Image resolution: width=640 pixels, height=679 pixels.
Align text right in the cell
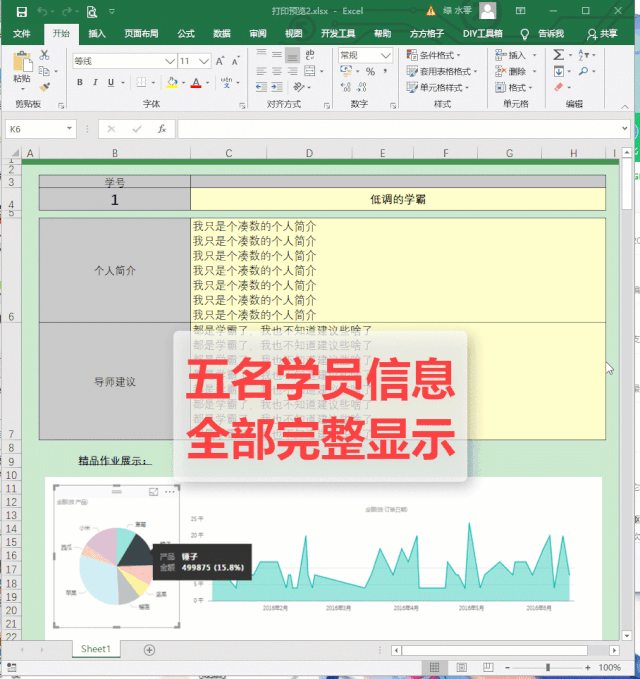click(292, 71)
